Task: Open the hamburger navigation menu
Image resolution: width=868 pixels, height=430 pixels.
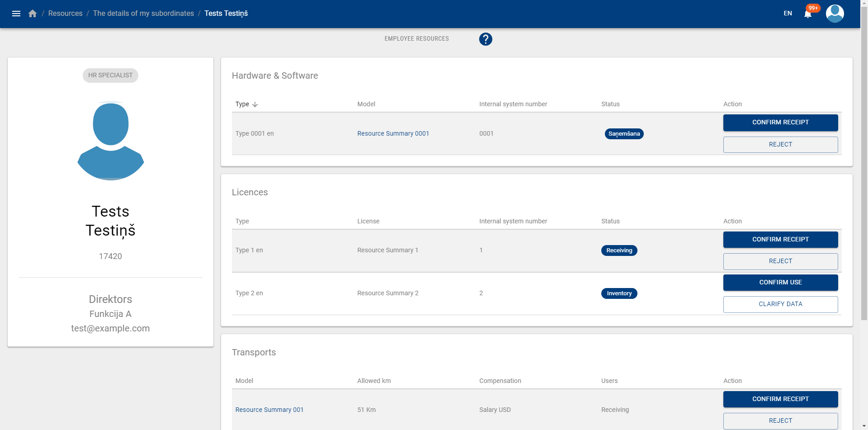Action: (x=16, y=14)
